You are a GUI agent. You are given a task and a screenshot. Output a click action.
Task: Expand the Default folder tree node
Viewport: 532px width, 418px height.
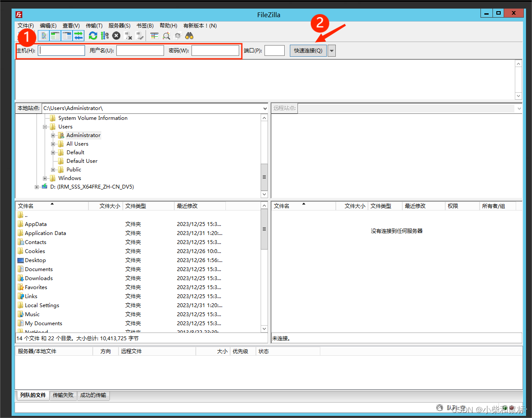[x=53, y=153]
